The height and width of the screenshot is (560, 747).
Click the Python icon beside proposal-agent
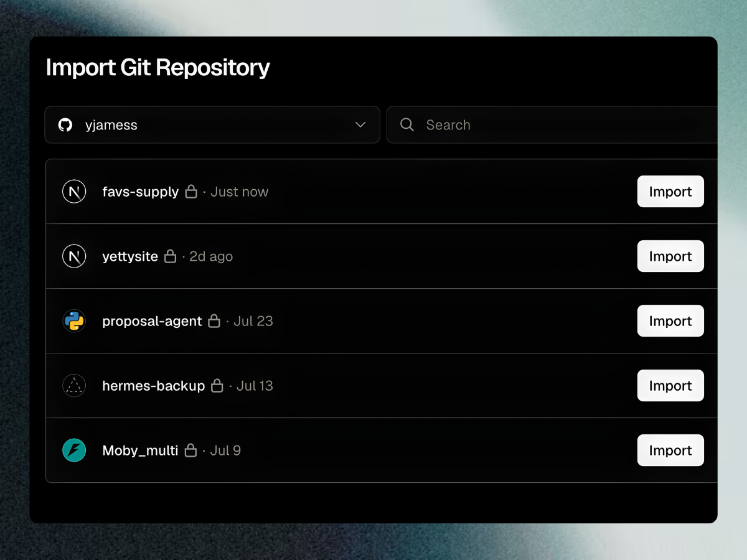click(x=74, y=321)
